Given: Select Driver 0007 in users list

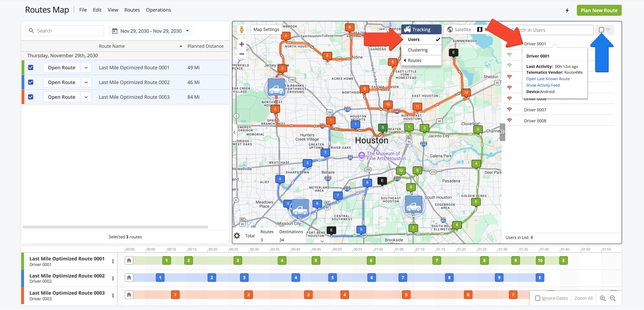Looking at the screenshot, I should 535,110.
